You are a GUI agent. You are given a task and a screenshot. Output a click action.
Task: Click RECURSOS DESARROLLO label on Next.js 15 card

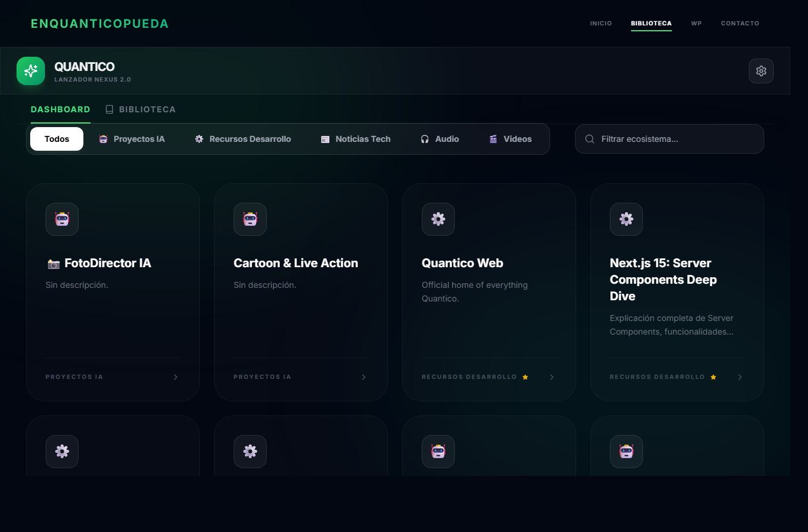(x=657, y=377)
